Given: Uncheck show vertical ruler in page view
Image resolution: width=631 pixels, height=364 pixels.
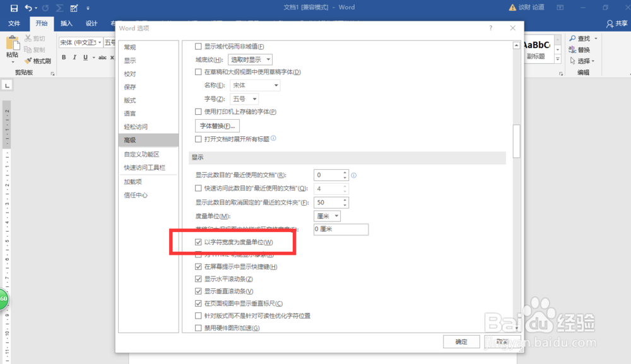Looking at the screenshot, I should pyautogui.click(x=198, y=303).
